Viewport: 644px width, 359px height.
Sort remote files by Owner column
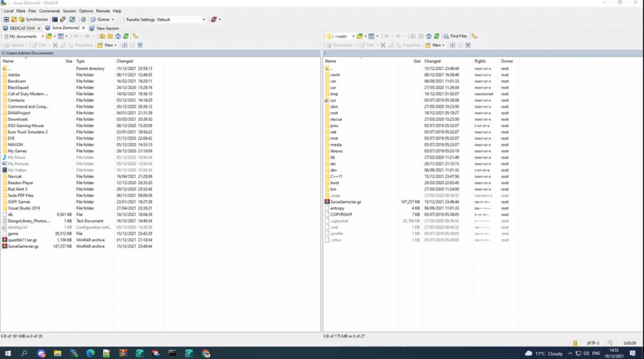(x=507, y=61)
